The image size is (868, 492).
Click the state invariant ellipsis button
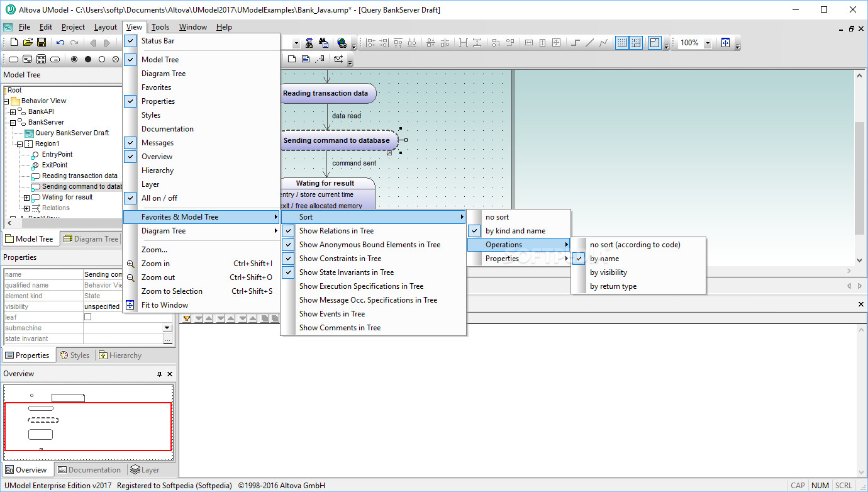pos(167,339)
